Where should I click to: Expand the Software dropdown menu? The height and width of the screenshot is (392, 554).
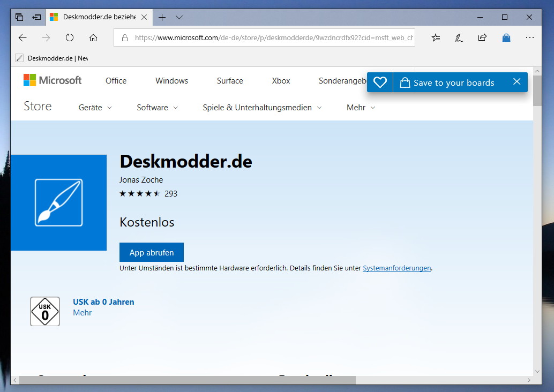pos(157,108)
